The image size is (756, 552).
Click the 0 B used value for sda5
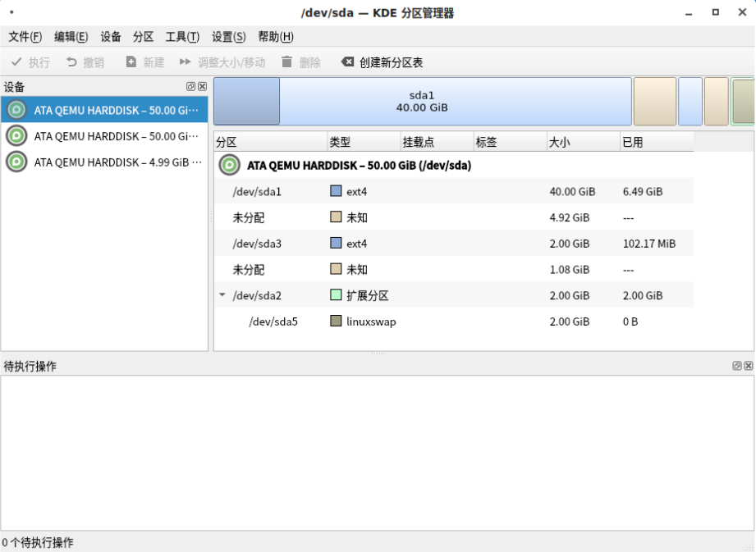tap(630, 322)
